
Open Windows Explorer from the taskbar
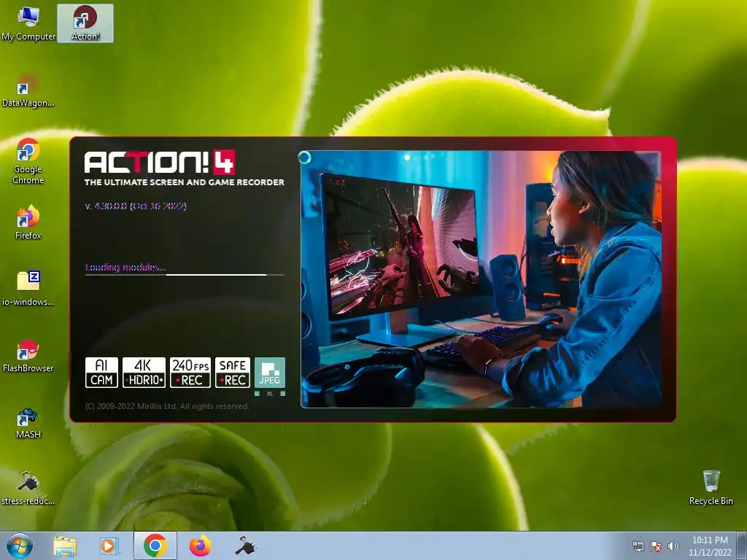pyautogui.click(x=65, y=545)
